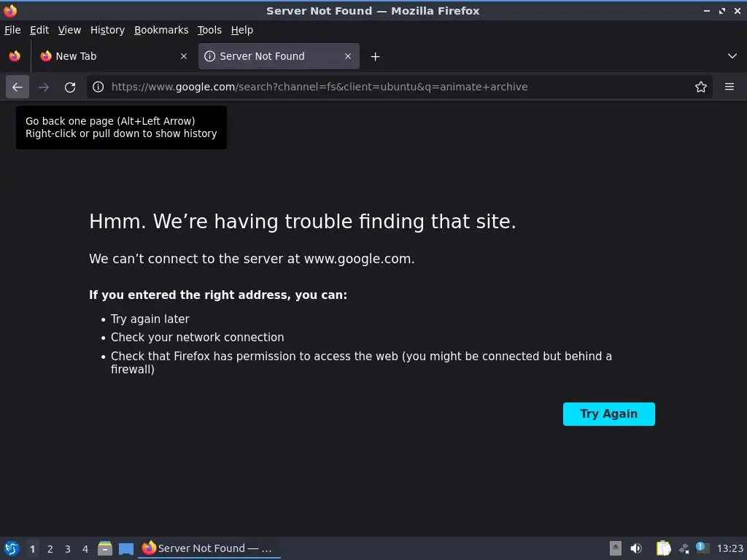Click the back arrow navigation button
This screenshot has width=747, height=560.
(x=18, y=87)
